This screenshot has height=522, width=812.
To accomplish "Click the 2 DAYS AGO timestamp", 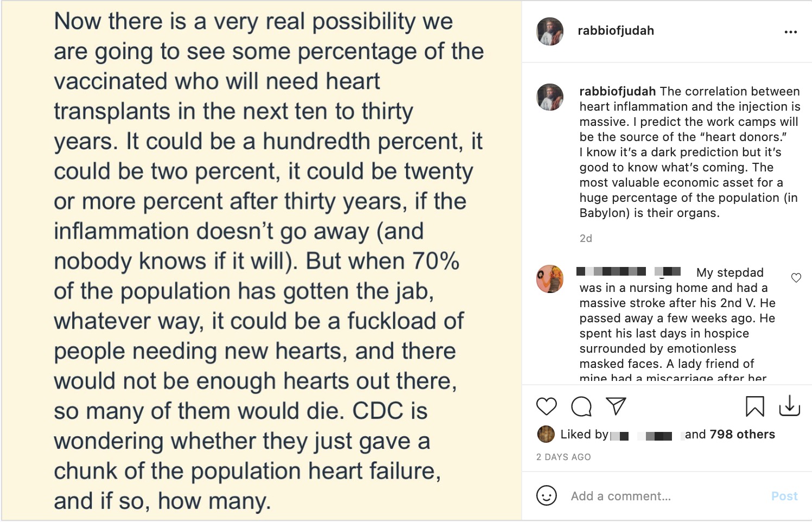I will point(563,457).
